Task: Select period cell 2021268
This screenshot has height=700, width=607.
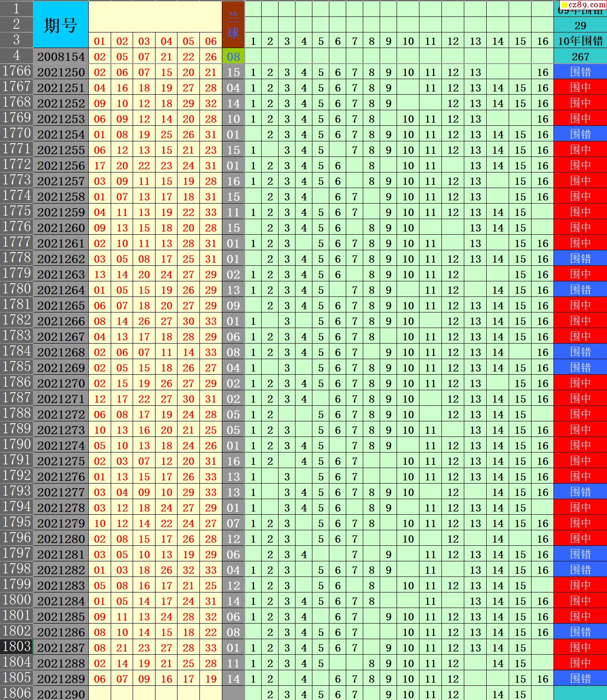Action: [x=61, y=352]
